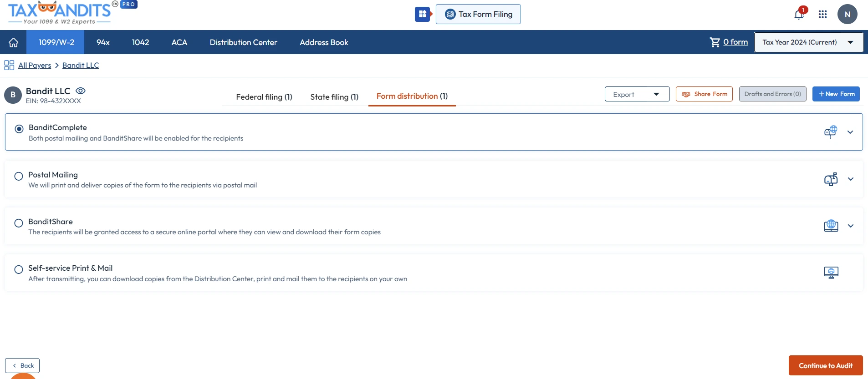Expand the Postal Mailing details chevron

pos(850,179)
